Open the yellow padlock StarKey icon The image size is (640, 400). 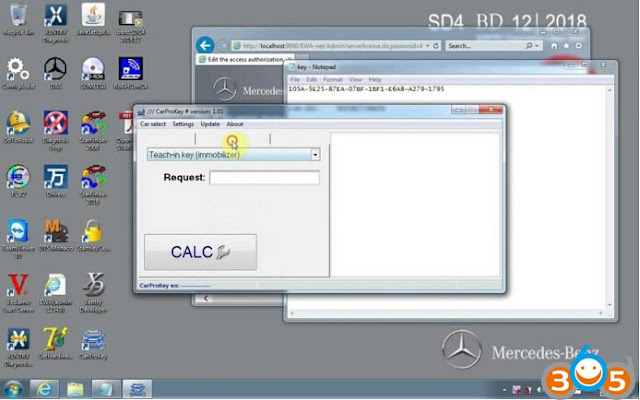(93, 235)
